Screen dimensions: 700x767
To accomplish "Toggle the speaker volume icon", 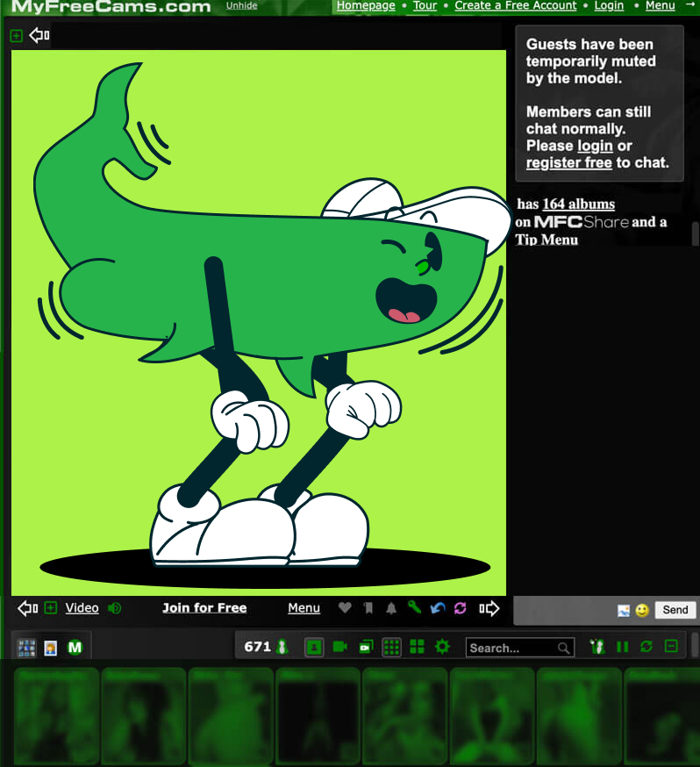I will (115, 608).
